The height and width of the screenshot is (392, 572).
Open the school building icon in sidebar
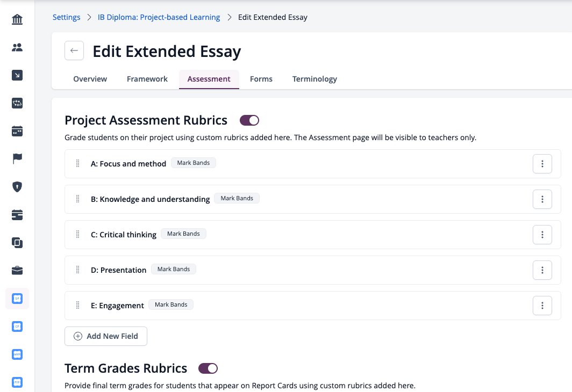click(x=17, y=19)
